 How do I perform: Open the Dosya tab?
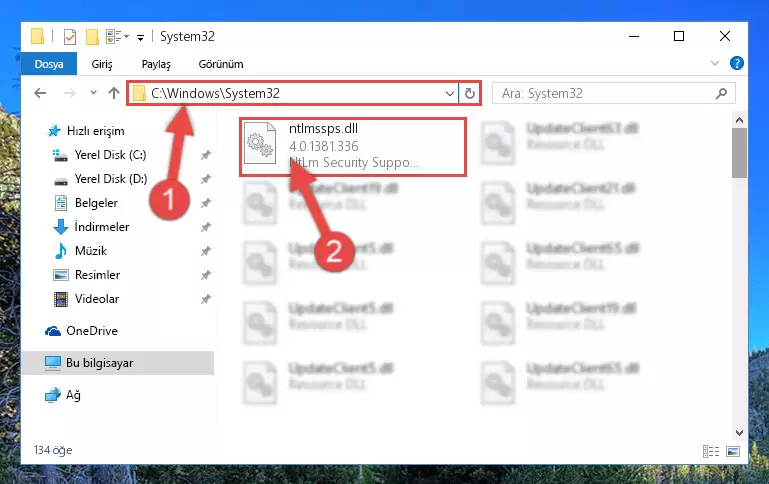49,64
